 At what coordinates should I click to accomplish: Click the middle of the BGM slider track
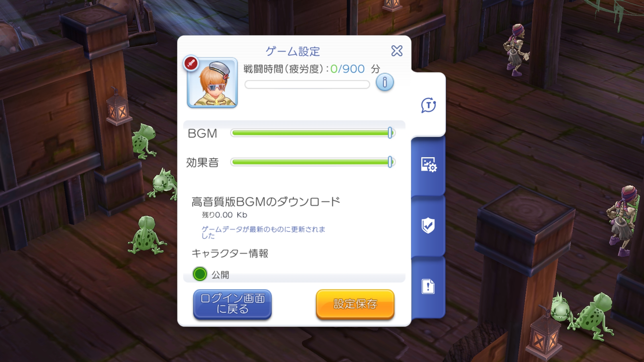pos(313,133)
